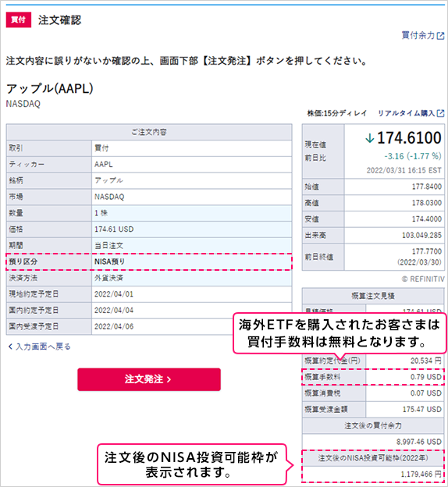The image size is (448, 487).
Task: Click the ティッカー value AAPL
Action: [104, 165]
